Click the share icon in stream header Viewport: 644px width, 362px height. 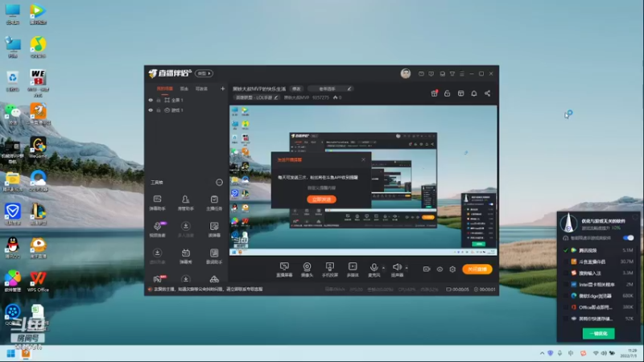click(x=488, y=93)
